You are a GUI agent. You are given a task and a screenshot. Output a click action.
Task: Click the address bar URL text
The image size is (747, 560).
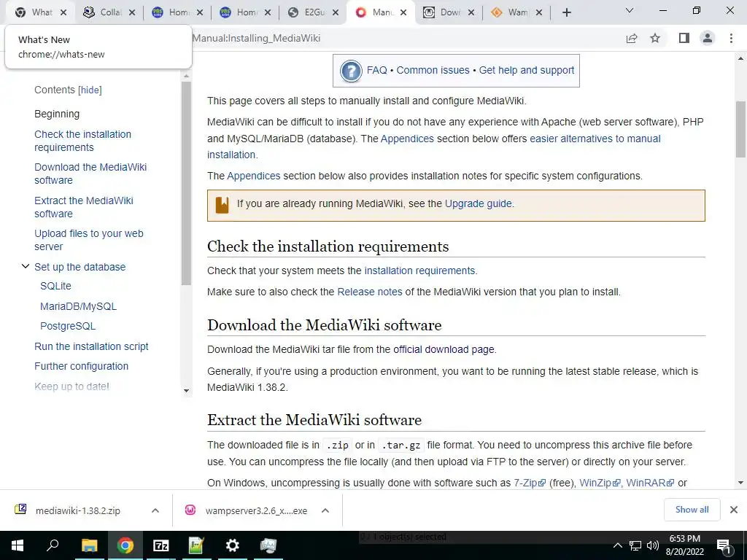click(256, 38)
